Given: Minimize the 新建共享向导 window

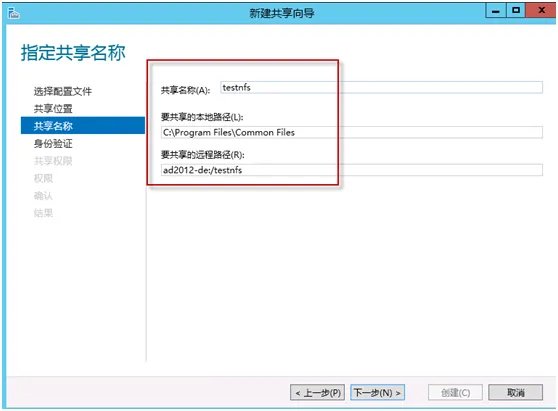Looking at the screenshot, I should coord(496,11).
